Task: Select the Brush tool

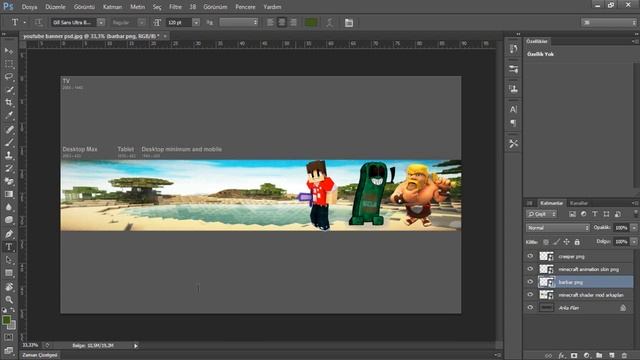Action: click(x=9, y=142)
